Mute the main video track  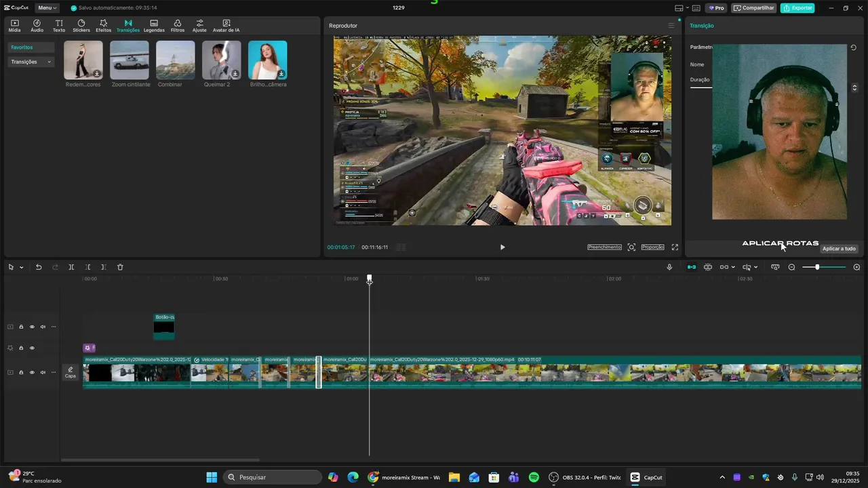[43, 372]
